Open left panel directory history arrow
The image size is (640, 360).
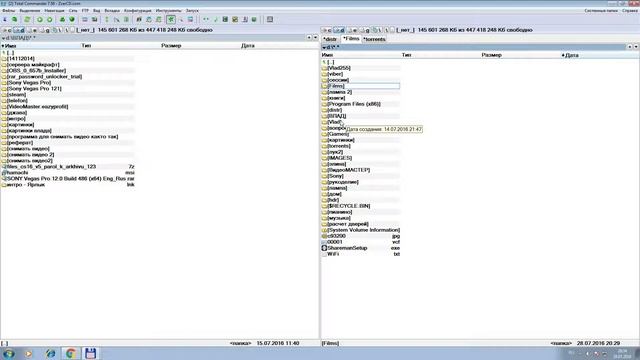click(316, 38)
